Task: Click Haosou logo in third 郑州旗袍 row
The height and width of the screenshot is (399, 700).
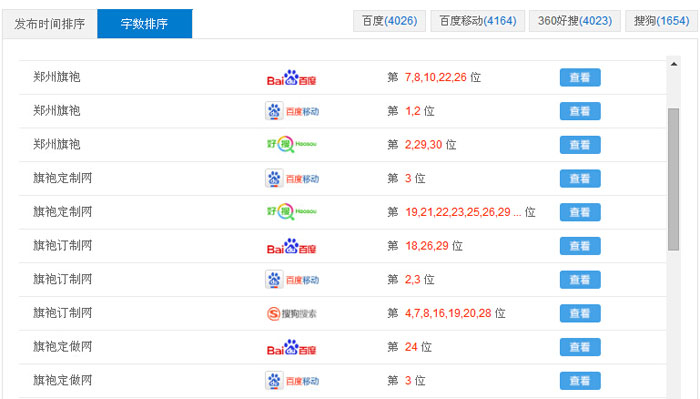Action: click(x=292, y=144)
